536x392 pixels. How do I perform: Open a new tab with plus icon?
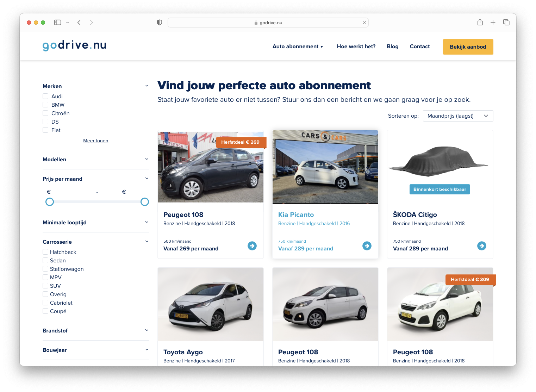(493, 23)
